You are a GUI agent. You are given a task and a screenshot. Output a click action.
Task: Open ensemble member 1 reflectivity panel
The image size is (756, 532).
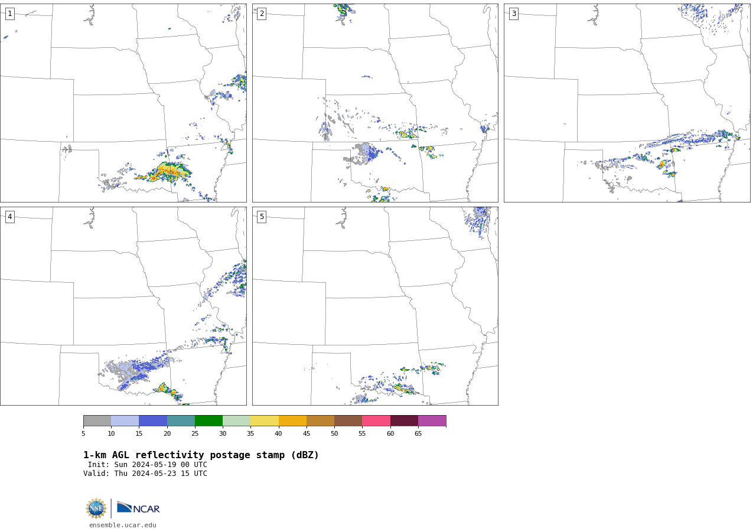point(123,103)
